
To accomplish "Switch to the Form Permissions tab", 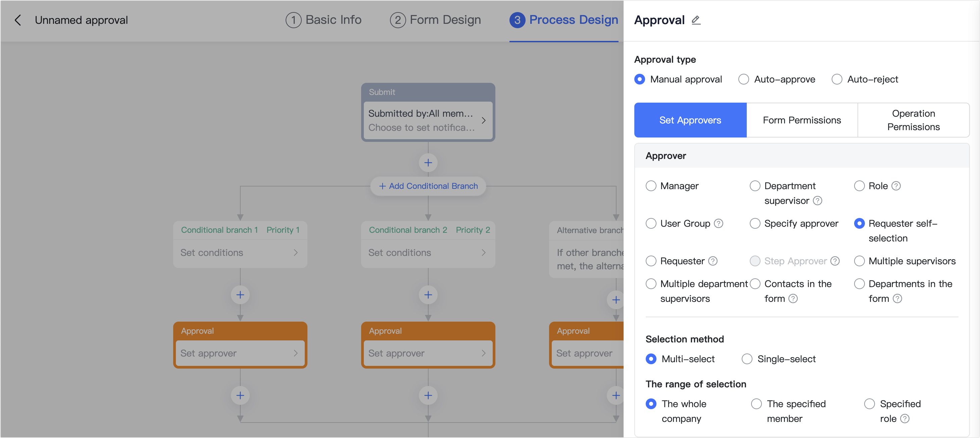I will pyautogui.click(x=802, y=120).
